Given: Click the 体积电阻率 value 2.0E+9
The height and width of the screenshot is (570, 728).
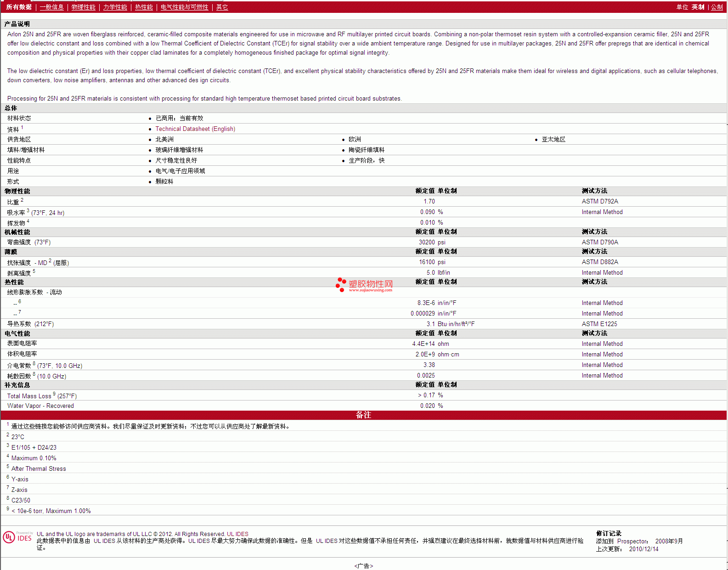Looking at the screenshot, I should 425,355.
